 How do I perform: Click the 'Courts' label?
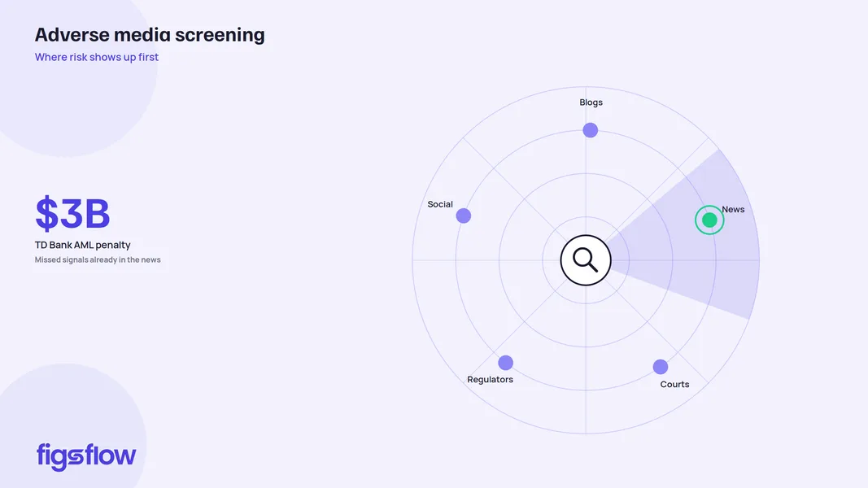[675, 385]
